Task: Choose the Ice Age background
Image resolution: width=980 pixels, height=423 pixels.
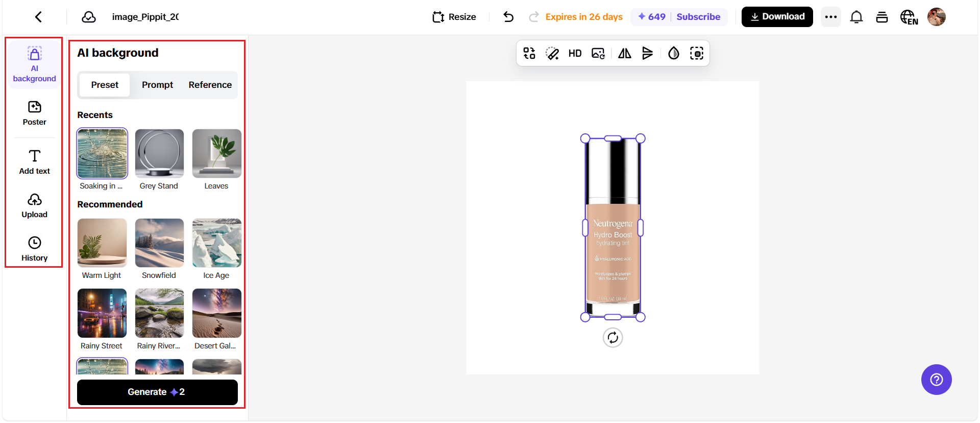Action: click(x=216, y=243)
